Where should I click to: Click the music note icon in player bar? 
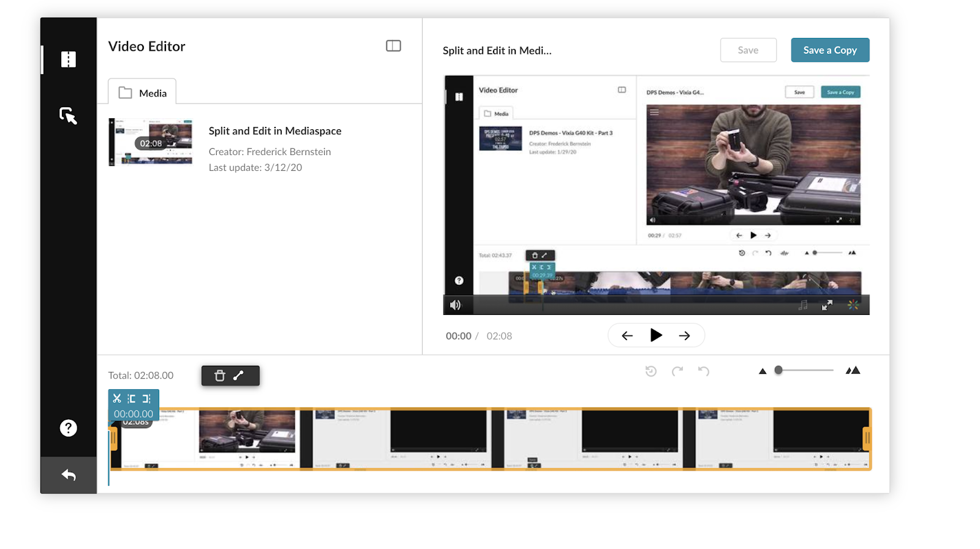803,305
